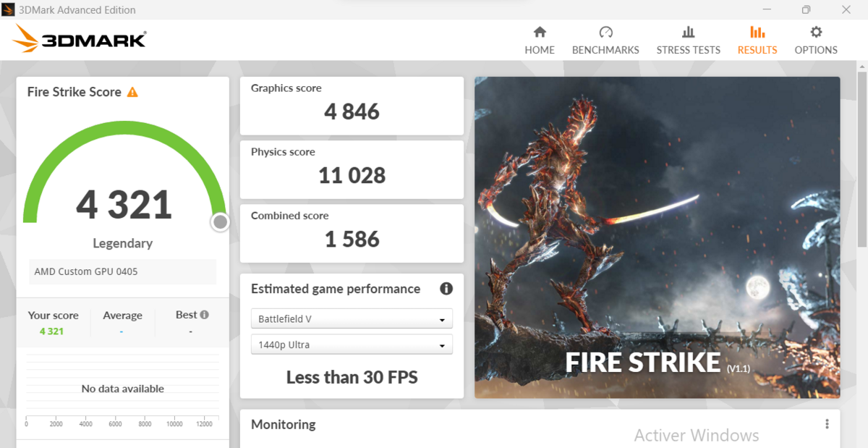Click the FIRE STRIKE title on artwork
868x448 pixels.
[642, 362]
